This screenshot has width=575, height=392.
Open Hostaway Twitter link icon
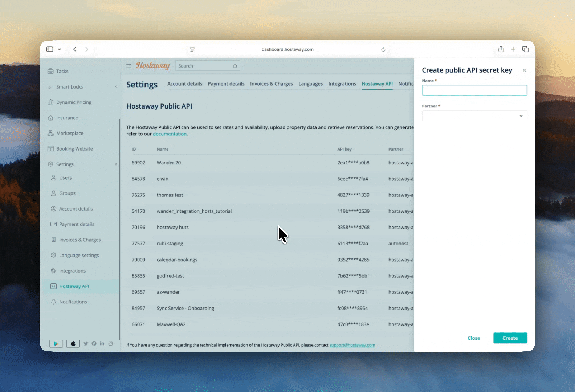tap(86, 343)
